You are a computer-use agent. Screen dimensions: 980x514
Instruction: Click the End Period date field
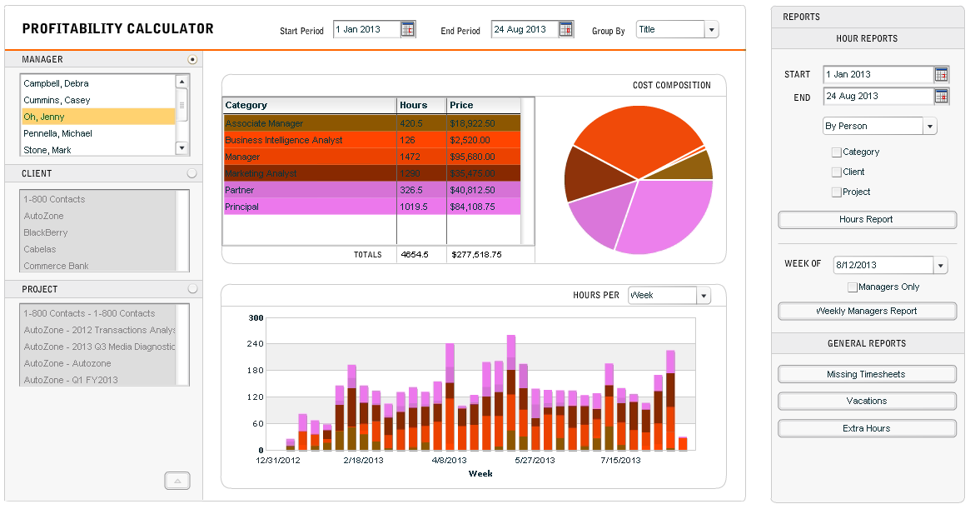pos(525,29)
